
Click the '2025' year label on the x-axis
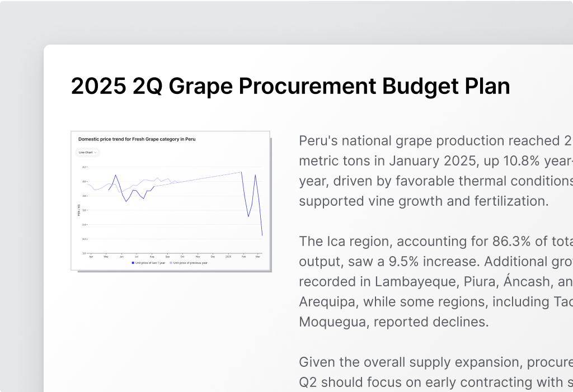tap(228, 257)
